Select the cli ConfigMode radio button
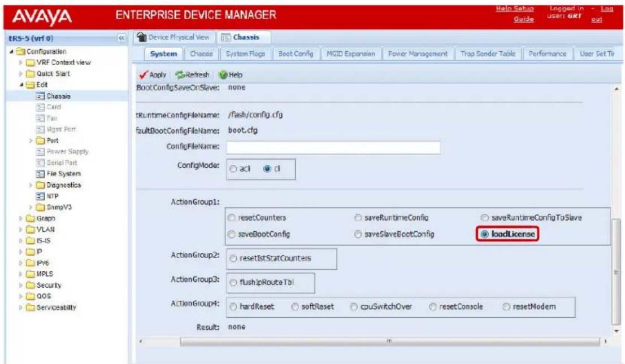Image resolution: width=625 pixels, height=364 pixels. [x=267, y=169]
